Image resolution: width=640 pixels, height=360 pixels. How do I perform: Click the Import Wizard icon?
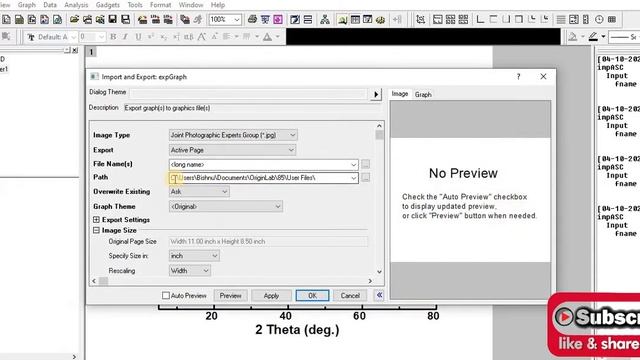142,19
